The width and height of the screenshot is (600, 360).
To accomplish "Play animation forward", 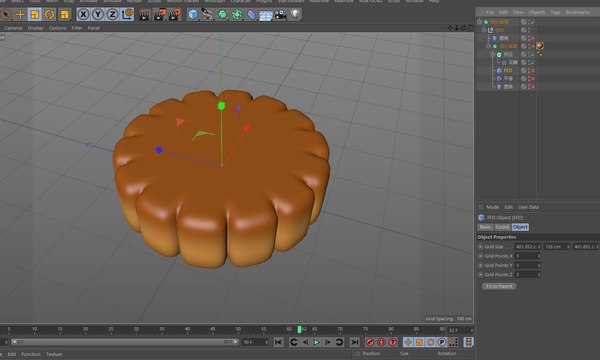I will 316,342.
